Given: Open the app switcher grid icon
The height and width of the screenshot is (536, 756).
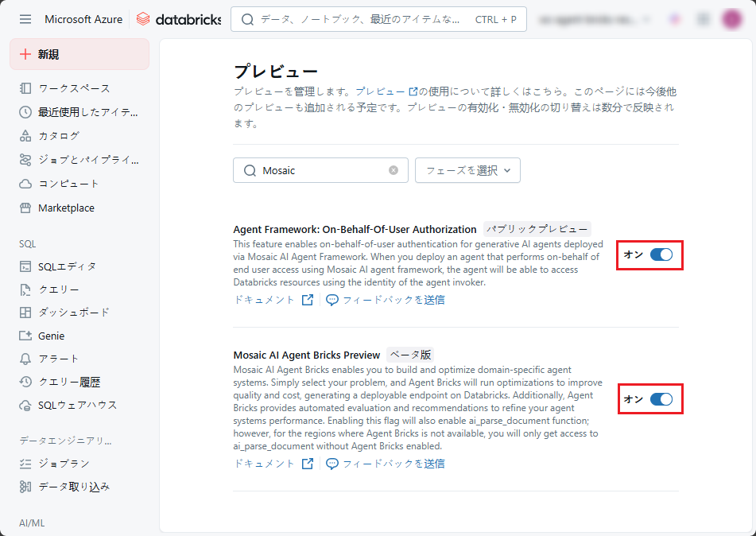Looking at the screenshot, I should pos(703,19).
